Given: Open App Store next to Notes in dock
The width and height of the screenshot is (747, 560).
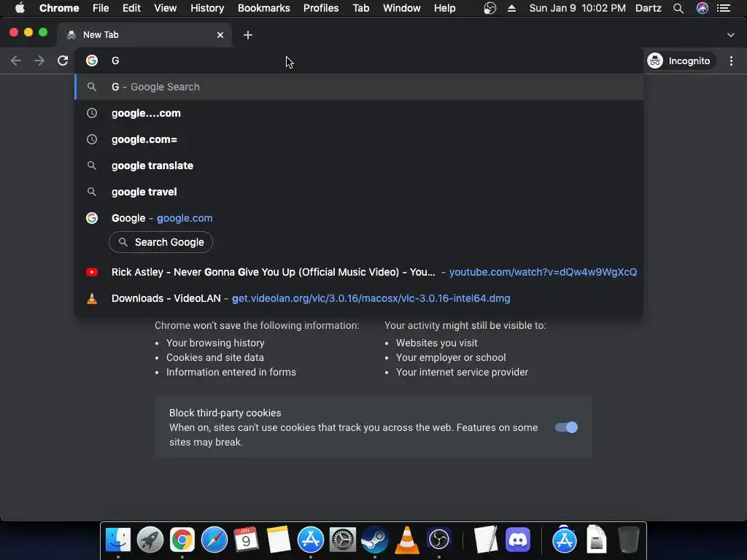Looking at the screenshot, I should [311, 540].
